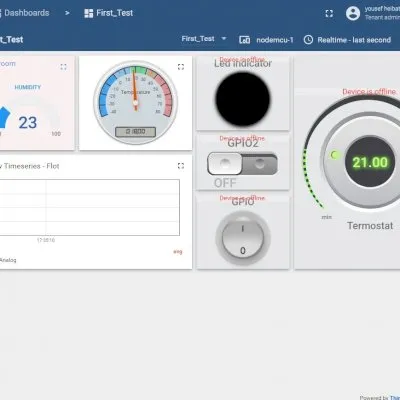Viewport: 400px width, 400px height.
Task: Click the First_Test dashboard grid icon
Action: 89,13
